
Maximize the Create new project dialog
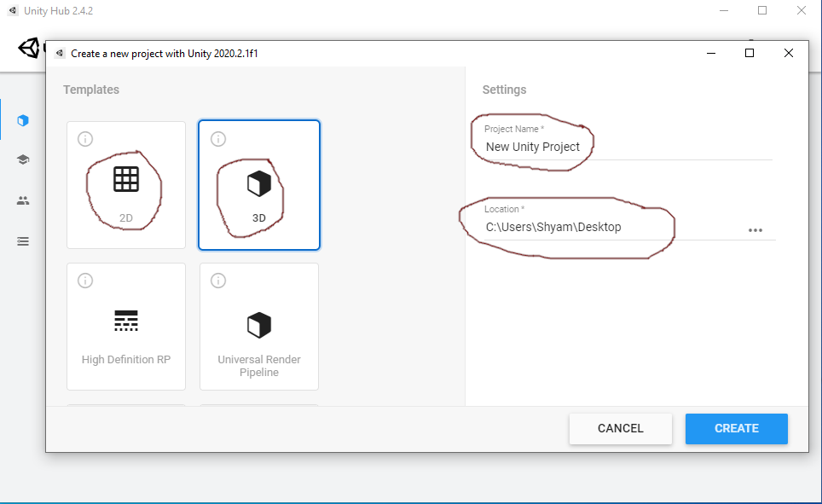click(750, 53)
